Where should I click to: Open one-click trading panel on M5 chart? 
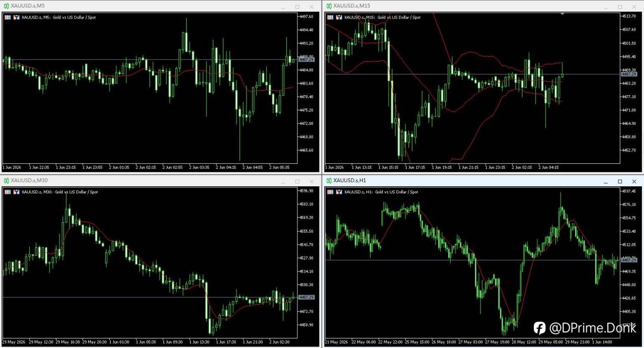click(x=8, y=17)
